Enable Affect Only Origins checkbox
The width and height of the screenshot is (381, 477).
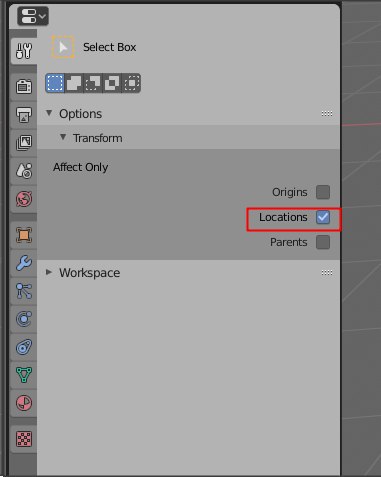pyautogui.click(x=323, y=192)
